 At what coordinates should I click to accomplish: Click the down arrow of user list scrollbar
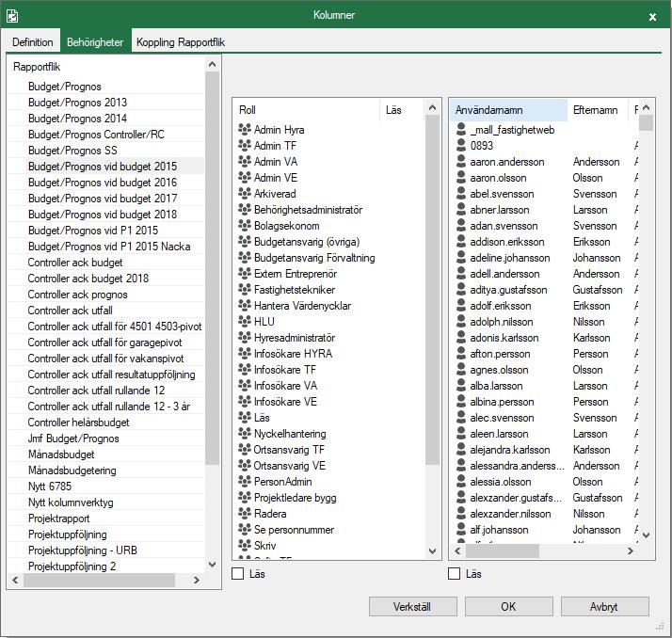click(647, 534)
